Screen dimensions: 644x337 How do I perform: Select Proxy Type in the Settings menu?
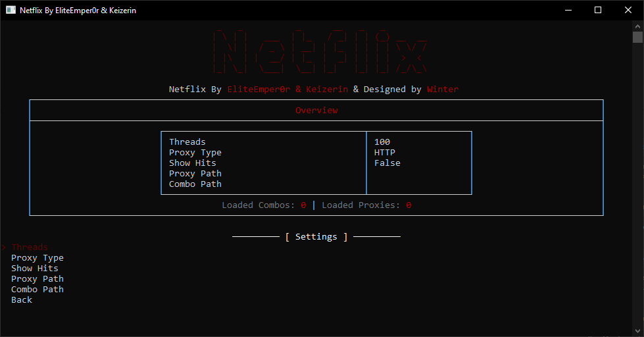click(x=37, y=257)
